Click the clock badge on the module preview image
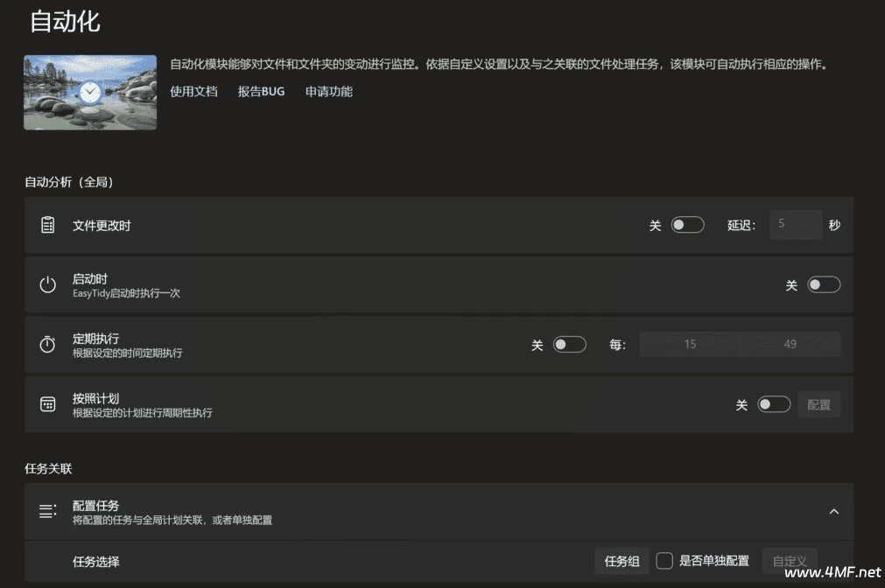 point(88,92)
